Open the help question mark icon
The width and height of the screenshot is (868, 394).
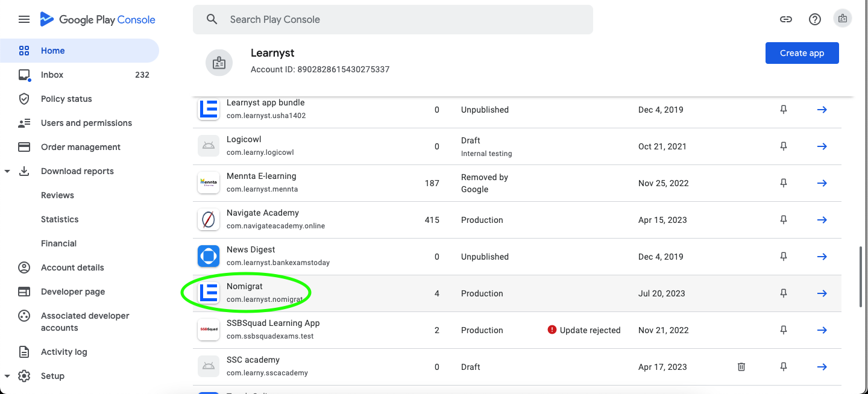tap(815, 19)
